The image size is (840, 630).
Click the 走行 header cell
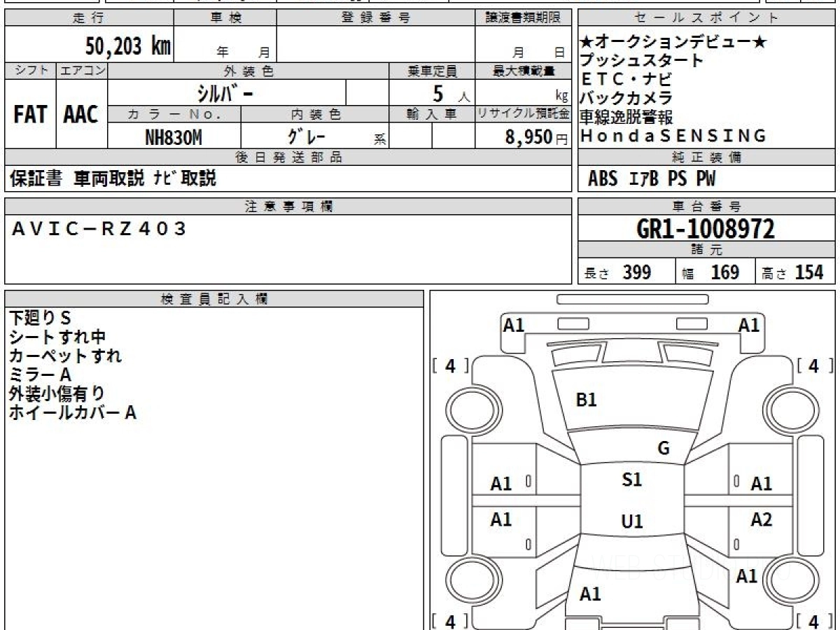pyautogui.click(x=88, y=18)
